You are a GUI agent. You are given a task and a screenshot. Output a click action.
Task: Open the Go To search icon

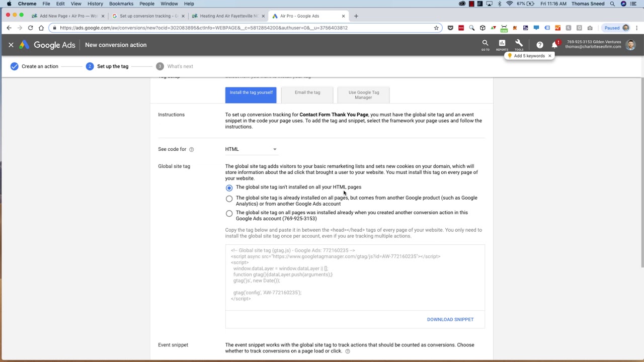click(485, 45)
